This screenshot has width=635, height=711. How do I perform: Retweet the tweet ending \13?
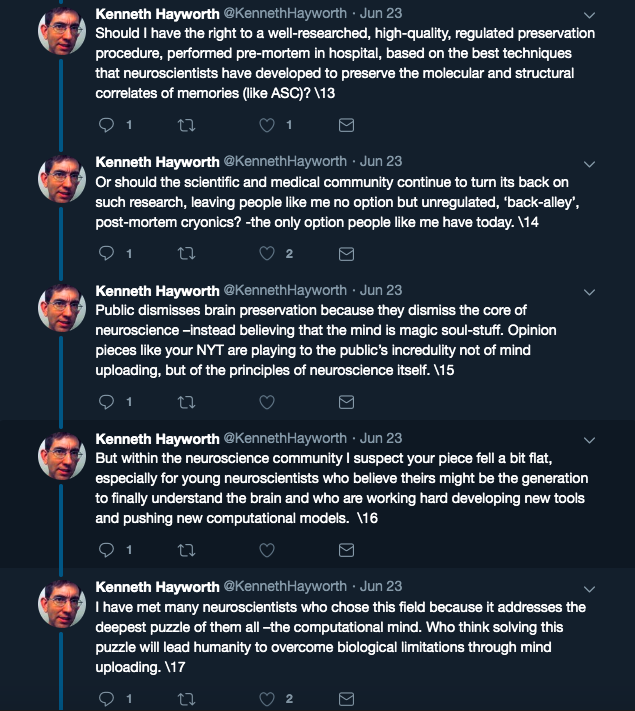click(x=186, y=125)
